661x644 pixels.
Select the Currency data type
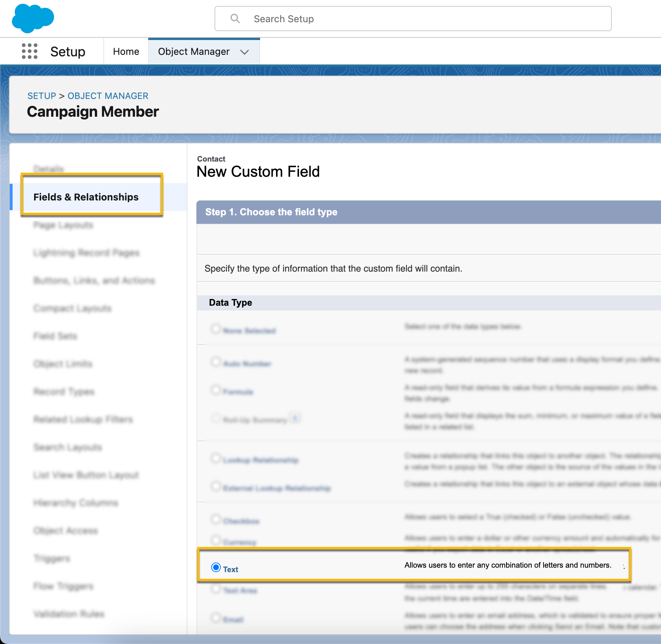click(216, 541)
